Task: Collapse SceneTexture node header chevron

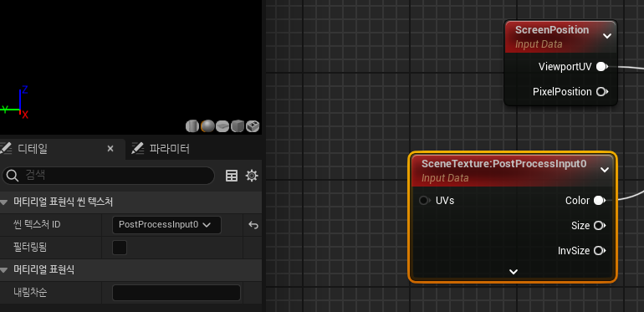Action: coord(605,170)
